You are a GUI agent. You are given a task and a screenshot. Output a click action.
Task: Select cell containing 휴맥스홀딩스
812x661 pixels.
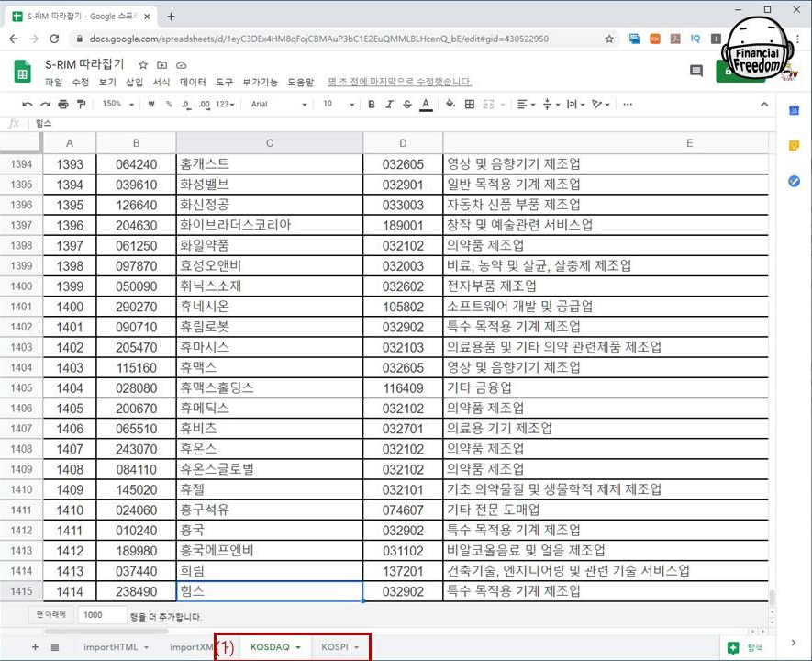(269, 388)
